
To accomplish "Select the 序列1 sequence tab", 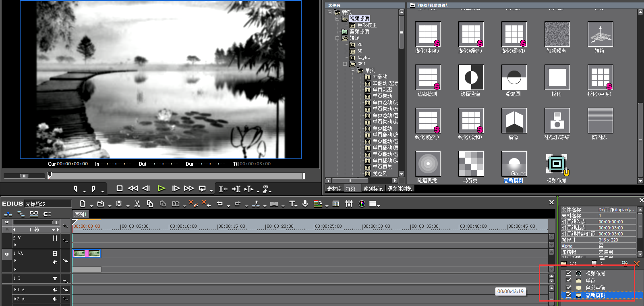I will pyautogui.click(x=81, y=214).
